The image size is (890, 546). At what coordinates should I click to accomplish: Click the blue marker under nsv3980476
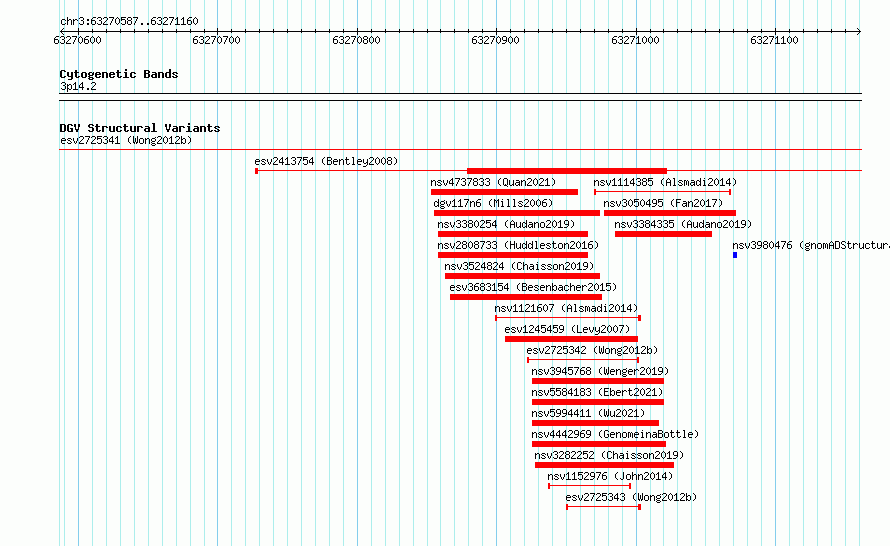coord(734,255)
